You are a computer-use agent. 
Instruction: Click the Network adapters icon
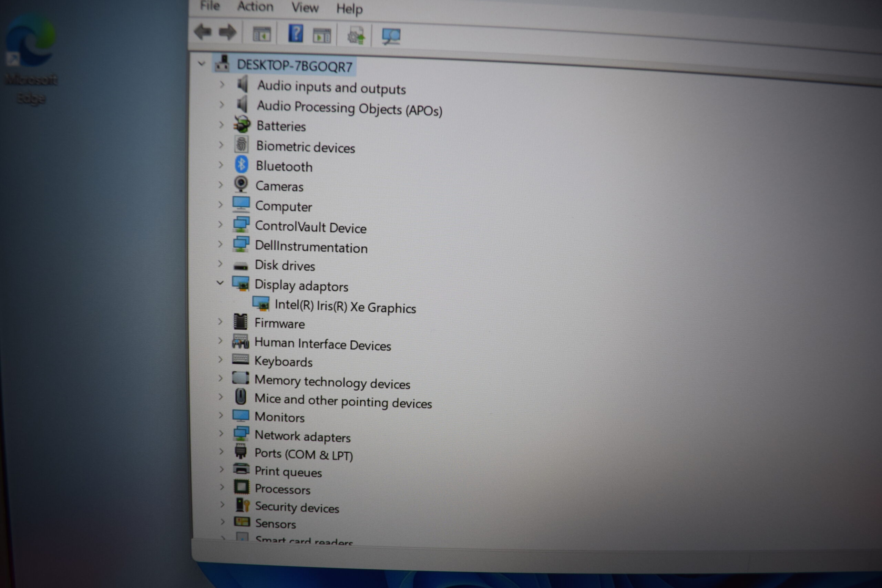[241, 433]
